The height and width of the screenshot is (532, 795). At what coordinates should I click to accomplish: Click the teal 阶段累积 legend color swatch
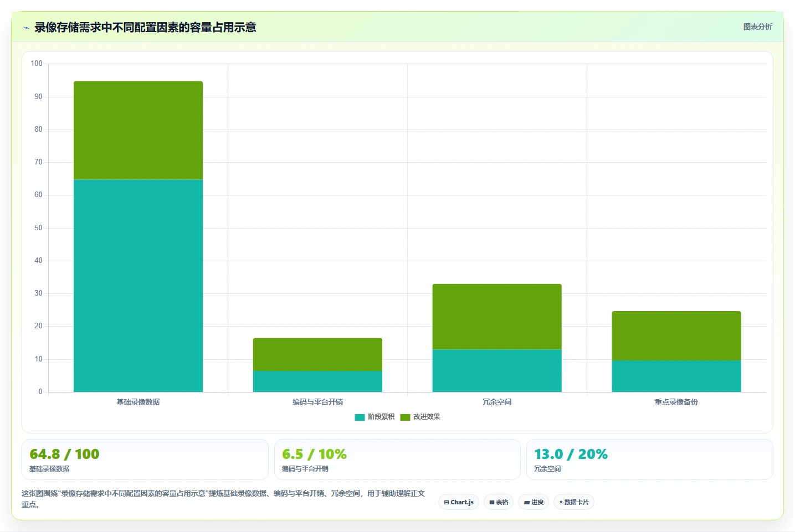[360, 417]
